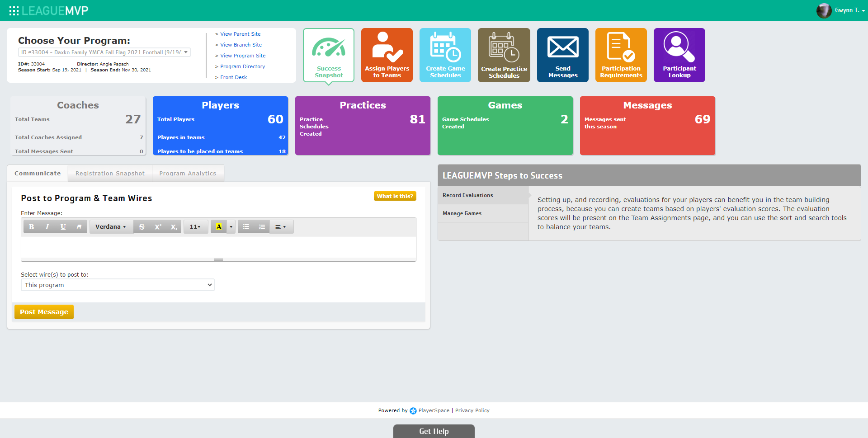The height and width of the screenshot is (438, 868).
Task: Click the View Parent Site link
Action: pos(240,34)
